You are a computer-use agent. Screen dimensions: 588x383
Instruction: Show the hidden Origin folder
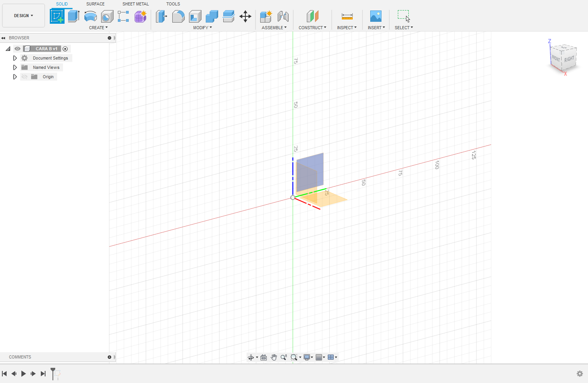click(24, 77)
